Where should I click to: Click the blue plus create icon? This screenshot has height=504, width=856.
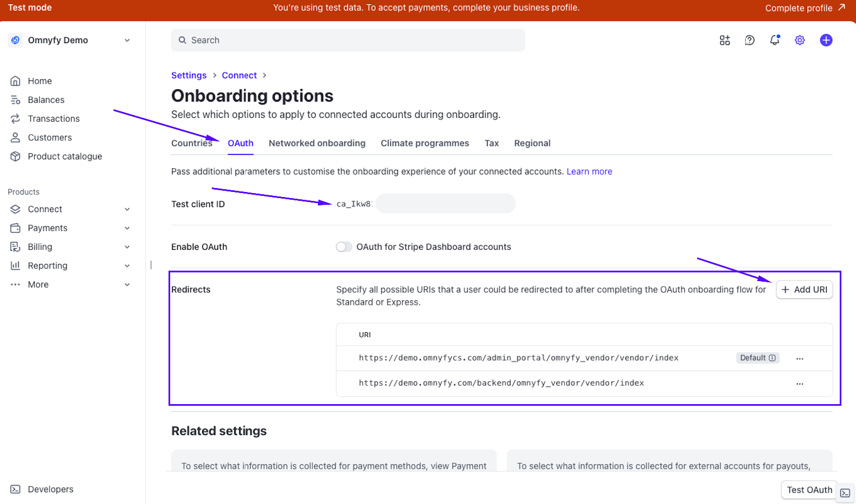(826, 40)
